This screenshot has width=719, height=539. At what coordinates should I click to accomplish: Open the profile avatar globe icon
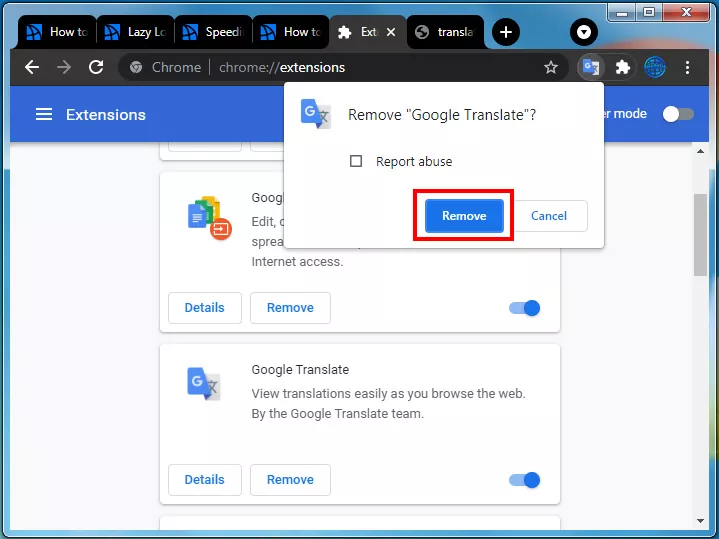pyautogui.click(x=655, y=67)
